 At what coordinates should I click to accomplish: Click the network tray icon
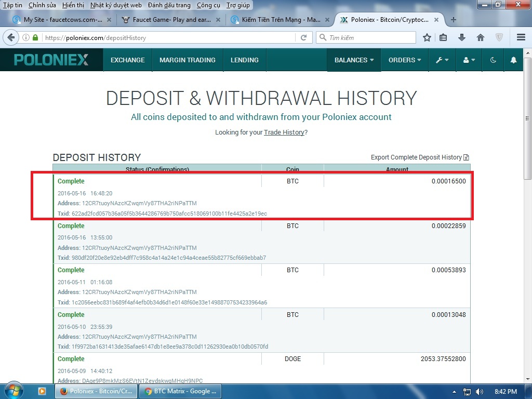tap(467, 392)
